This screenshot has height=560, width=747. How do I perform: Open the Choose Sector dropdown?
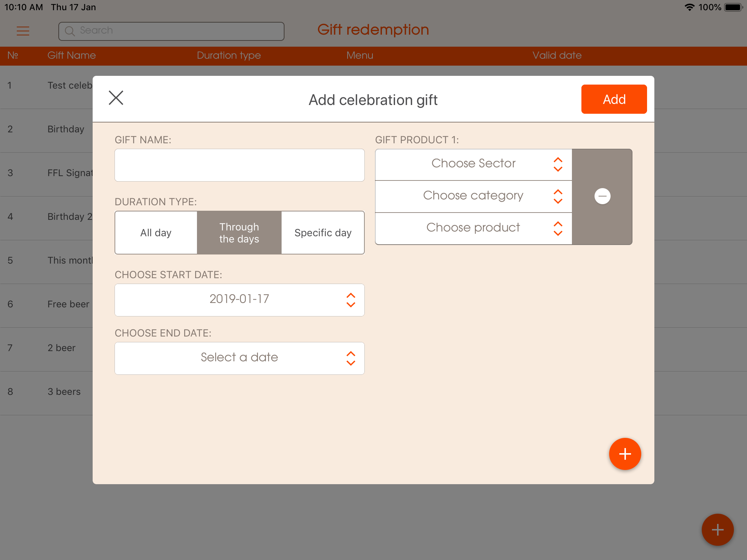coord(473,164)
